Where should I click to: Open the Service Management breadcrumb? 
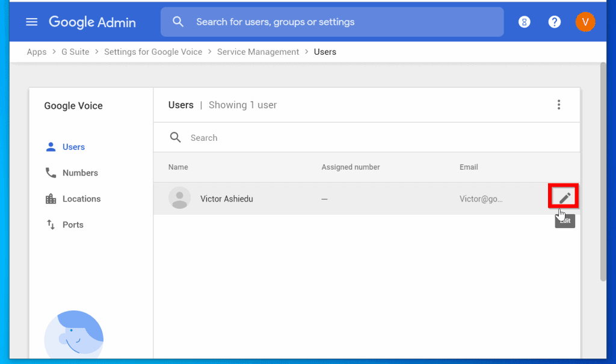[x=257, y=52]
